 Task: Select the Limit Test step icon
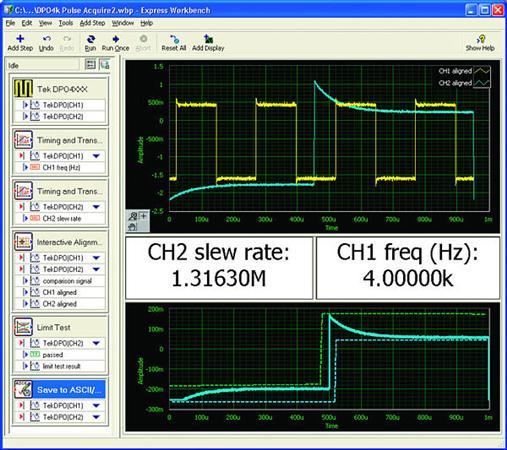click(23, 327)
